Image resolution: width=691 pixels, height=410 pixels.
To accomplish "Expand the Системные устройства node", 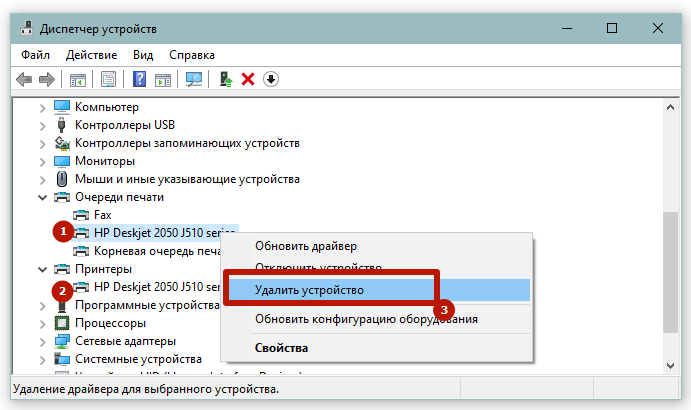I will tap(43, 360).
